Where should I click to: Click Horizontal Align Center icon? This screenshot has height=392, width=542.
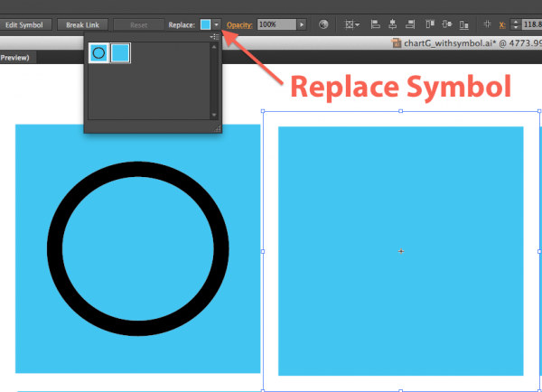(393, 24)
